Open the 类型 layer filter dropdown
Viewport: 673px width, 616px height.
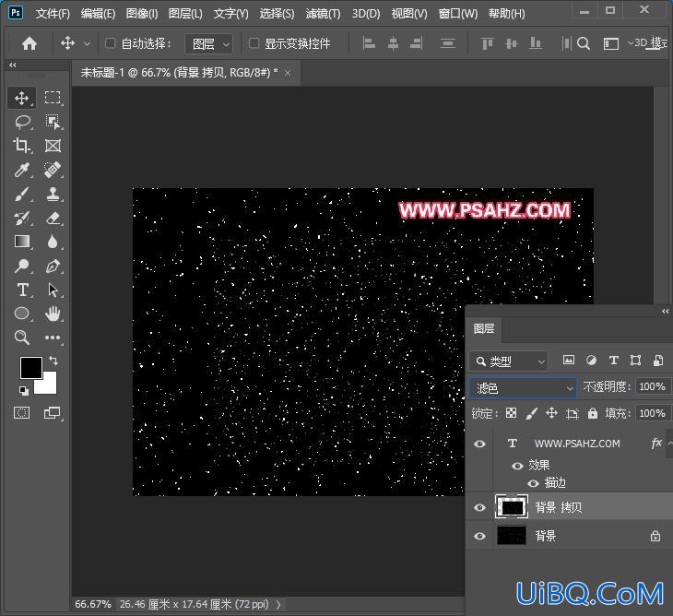509,361
